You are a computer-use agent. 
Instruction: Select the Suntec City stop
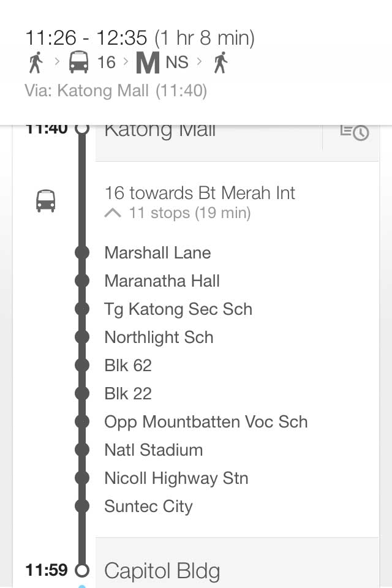coord(148,506)
